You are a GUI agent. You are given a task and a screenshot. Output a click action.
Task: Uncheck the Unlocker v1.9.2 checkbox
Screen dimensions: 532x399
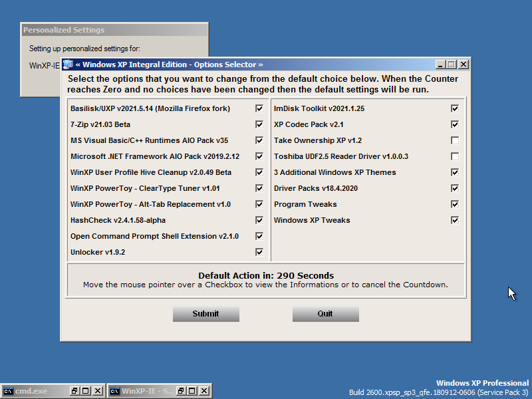pos(259,252)
